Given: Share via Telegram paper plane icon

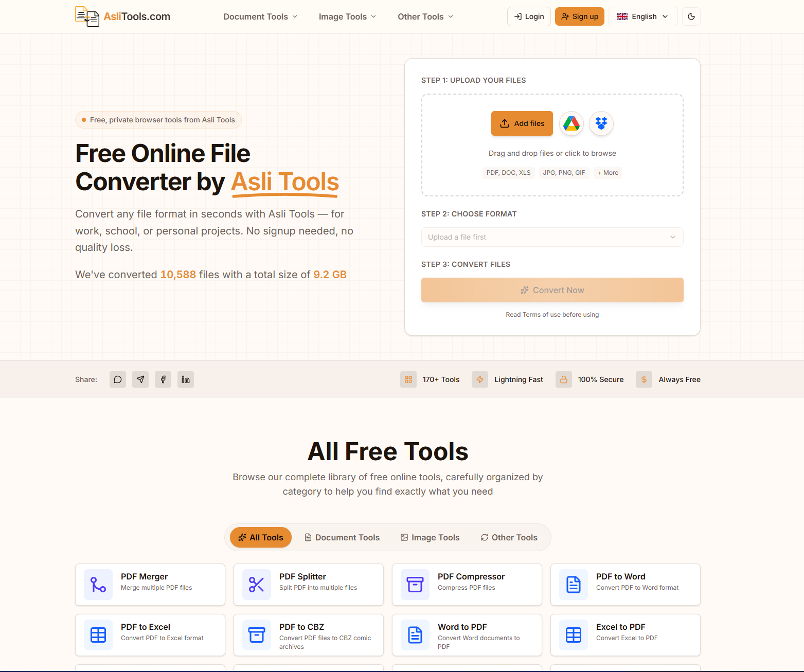Looking at the screenshot, I should point(140,379).
